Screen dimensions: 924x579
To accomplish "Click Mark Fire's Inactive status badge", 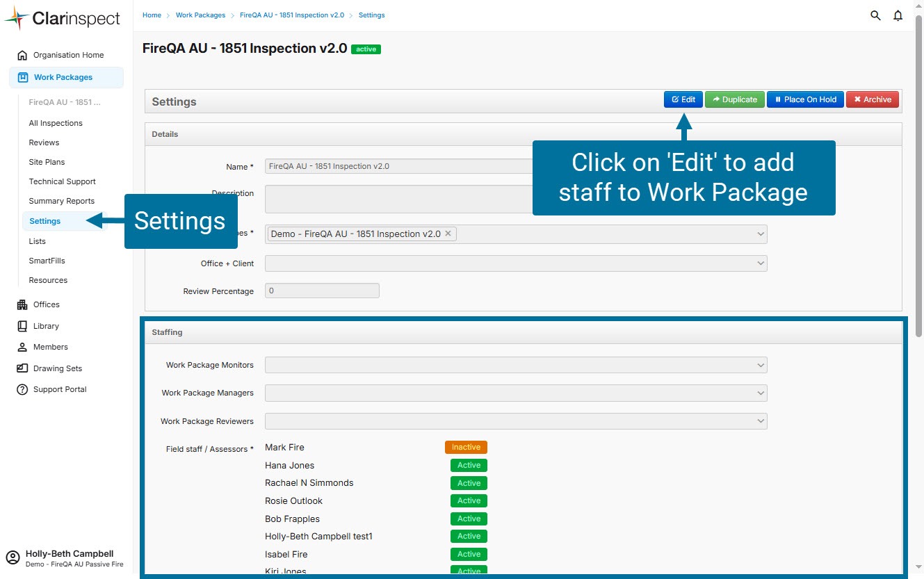I will pos(466,448).
